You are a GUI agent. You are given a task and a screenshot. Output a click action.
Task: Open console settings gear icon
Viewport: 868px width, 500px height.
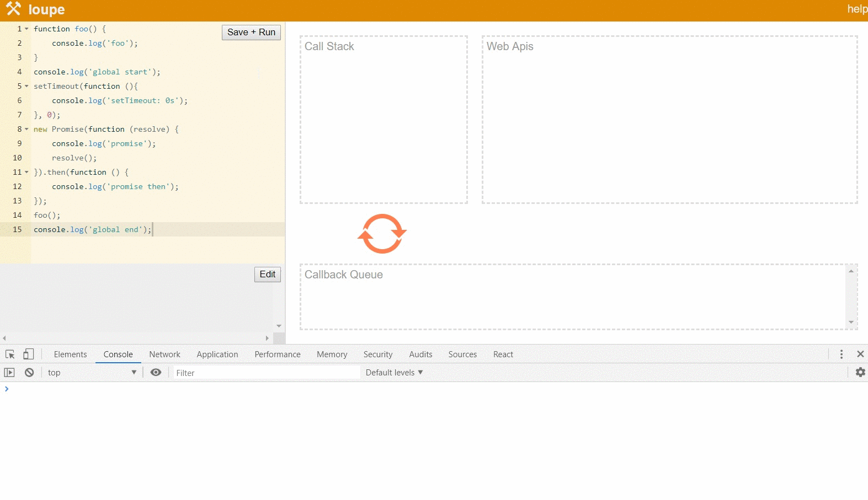(860, 373)
